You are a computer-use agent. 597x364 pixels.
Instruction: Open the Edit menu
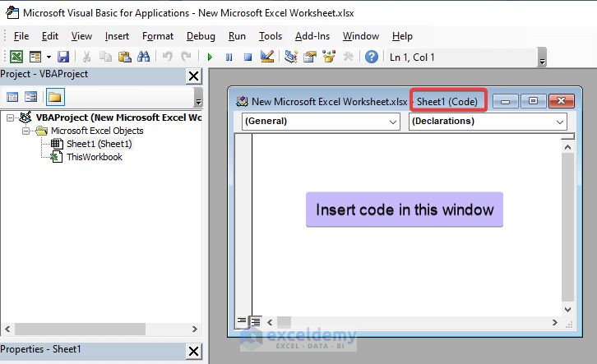[x=50, y=36]
